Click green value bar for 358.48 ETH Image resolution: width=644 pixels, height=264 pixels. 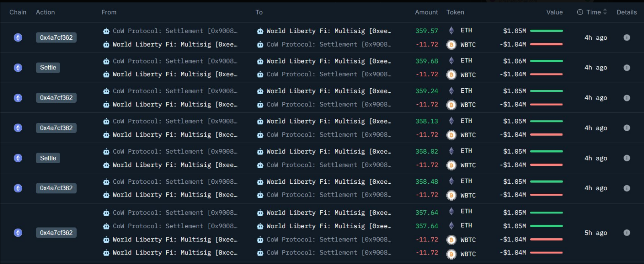click(x=546, y=182)
